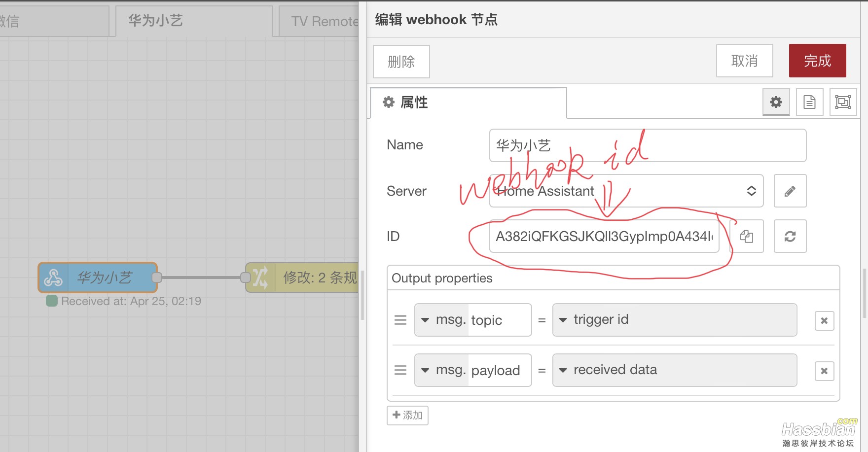Click 完成 to finish editing
This screenshot has height=452, width=868.
point(818,61)
